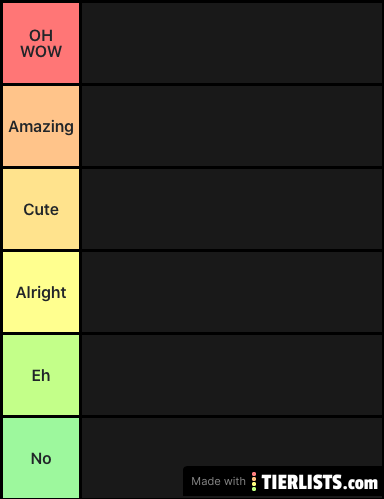Click the empty Amazing tier row
The height and width of the screenshot is (499, 384).
232,126
